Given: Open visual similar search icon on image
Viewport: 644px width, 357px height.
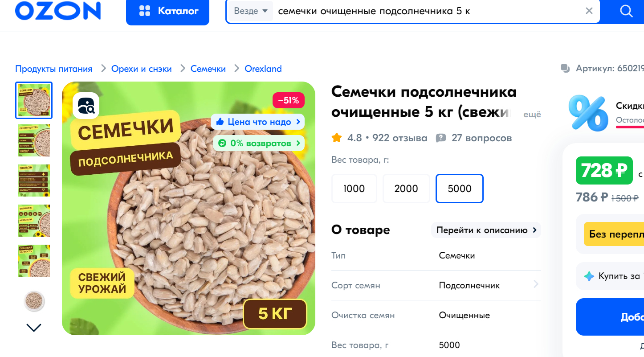Looking at the screenshot, I should 86,105.
